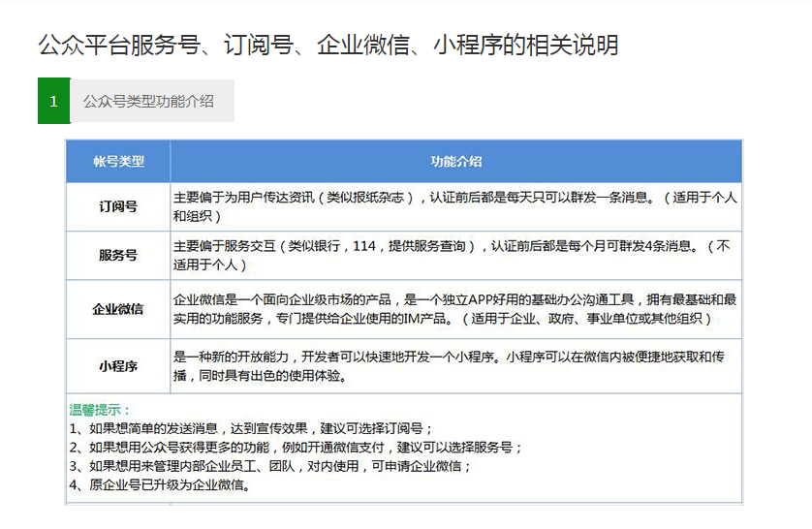
Task: Click the 小程序 description starting 是一种新的开放能力
Action: pos(449,366)
